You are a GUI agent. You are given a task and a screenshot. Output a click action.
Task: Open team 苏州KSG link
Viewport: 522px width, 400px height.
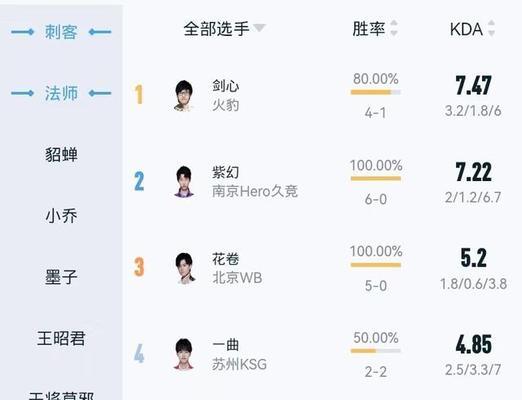tap(239, 364)
